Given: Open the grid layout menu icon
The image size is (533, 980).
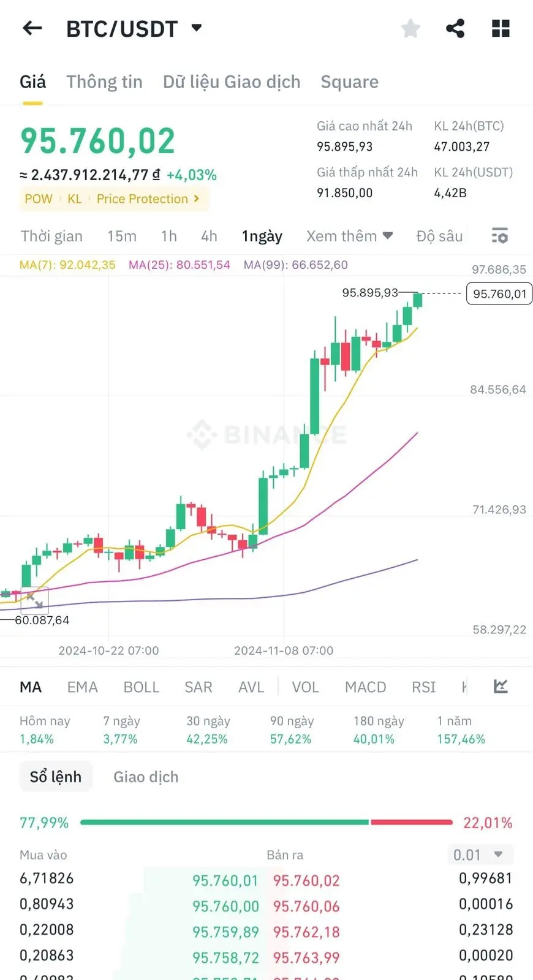Looking at the screenshot, I should tap(501, 28).
